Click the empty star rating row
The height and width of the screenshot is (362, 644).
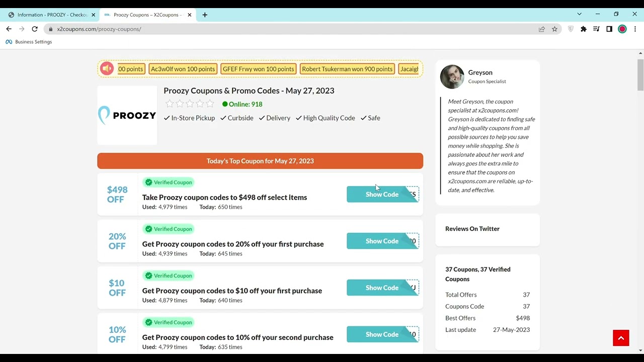(190, 104)
